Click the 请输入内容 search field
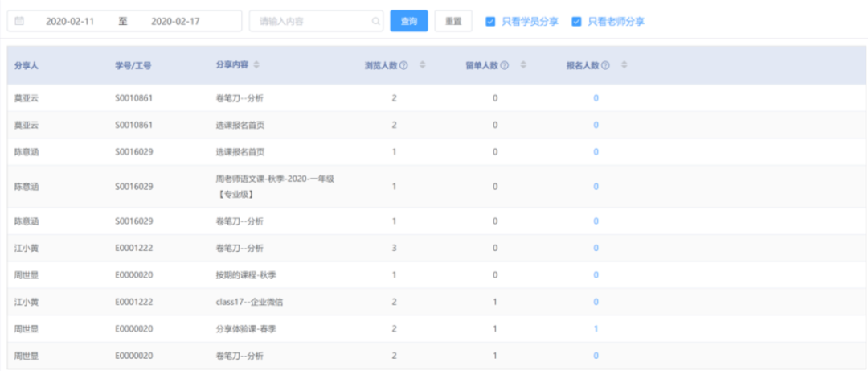Viewport: 868px width, 371px height. 312,22
